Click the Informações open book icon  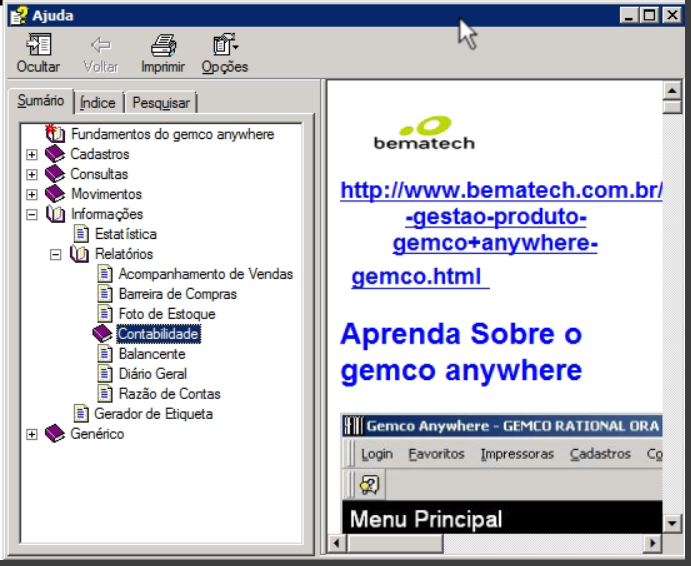pyautogui.click(x=56, y=214)
